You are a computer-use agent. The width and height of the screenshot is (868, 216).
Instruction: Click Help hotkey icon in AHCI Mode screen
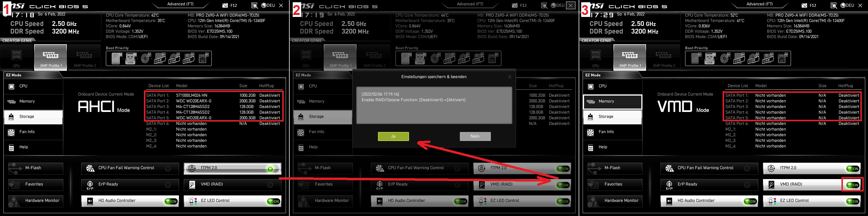click(x=12, y=147)
